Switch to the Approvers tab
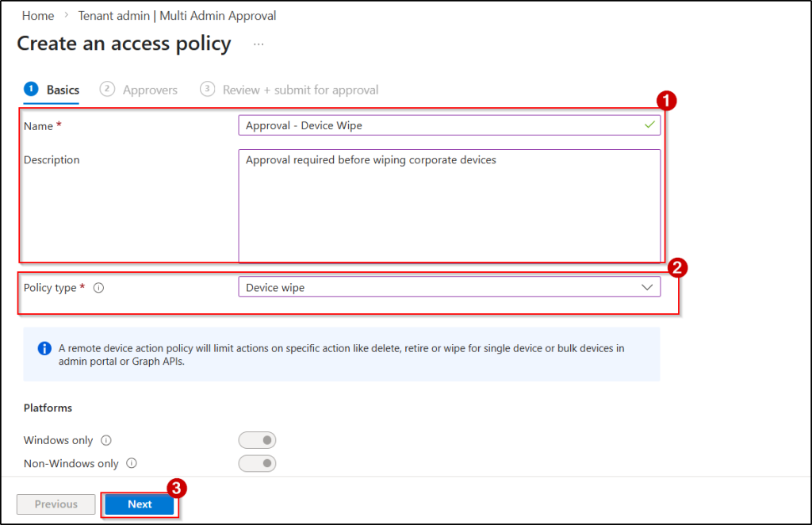 pos(148,90)
